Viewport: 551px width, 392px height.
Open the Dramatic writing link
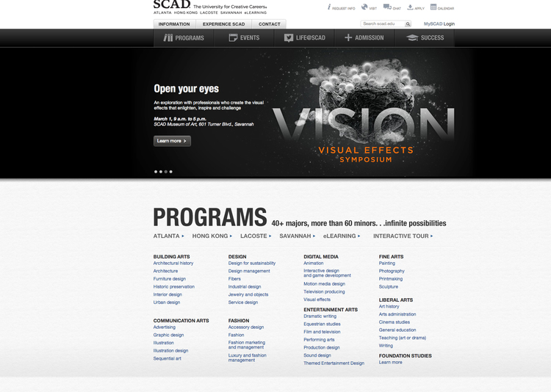(320, 316)
